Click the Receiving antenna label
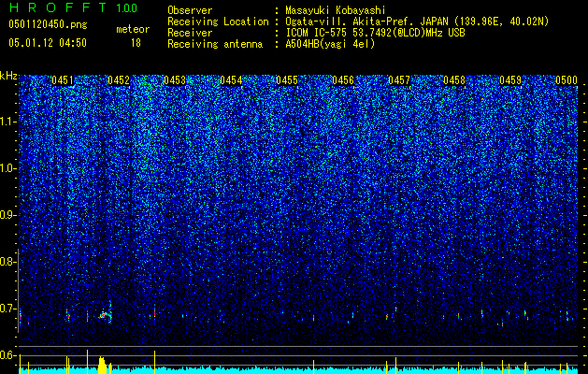Image resolution: width=588 pixels, height=374 pixels. [215, 45]
